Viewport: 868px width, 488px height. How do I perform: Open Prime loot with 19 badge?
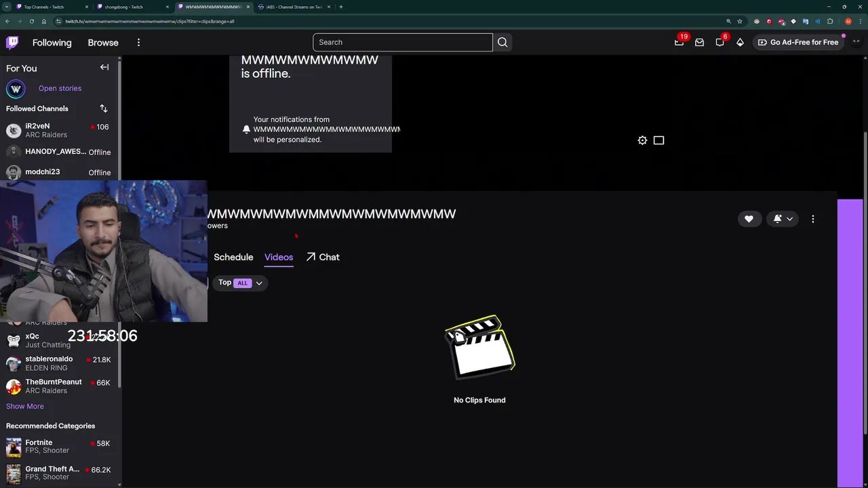coord(679,42)
